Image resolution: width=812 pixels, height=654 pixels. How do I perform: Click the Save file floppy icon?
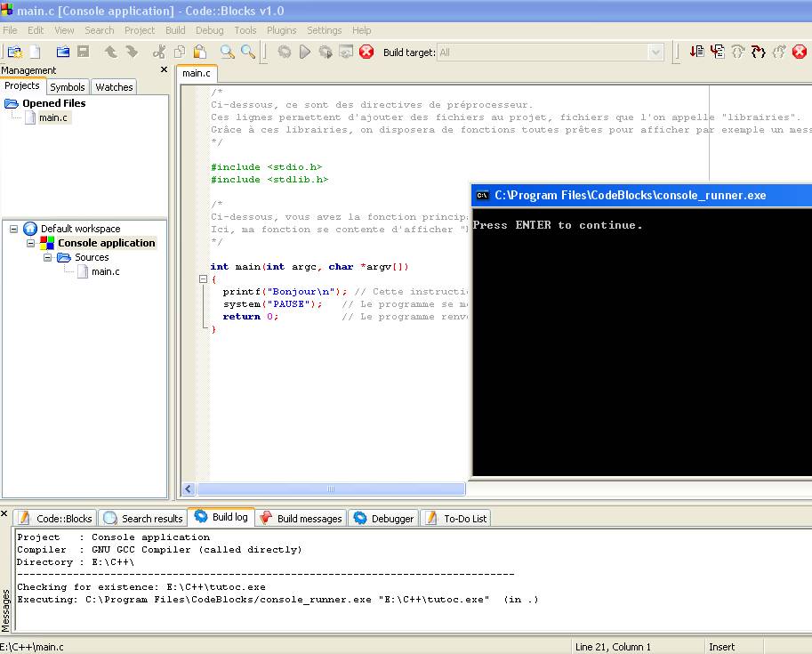tap(83, 52)
